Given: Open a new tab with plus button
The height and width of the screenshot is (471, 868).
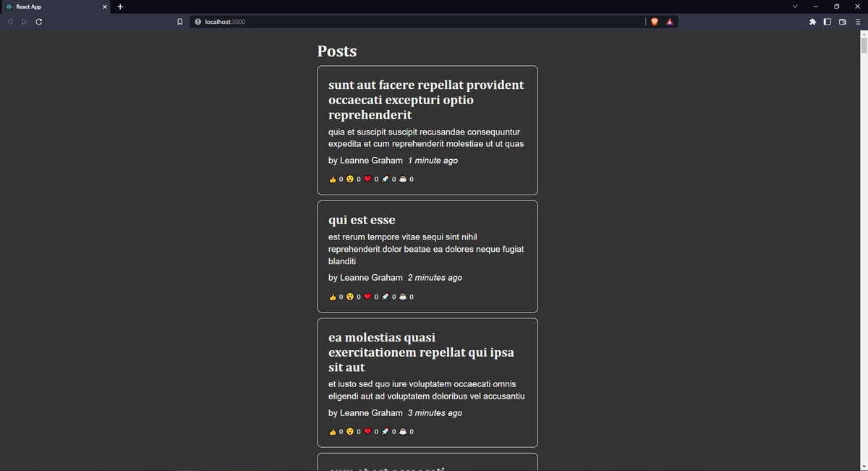Looking at the screenshot, I should (120, 7).
